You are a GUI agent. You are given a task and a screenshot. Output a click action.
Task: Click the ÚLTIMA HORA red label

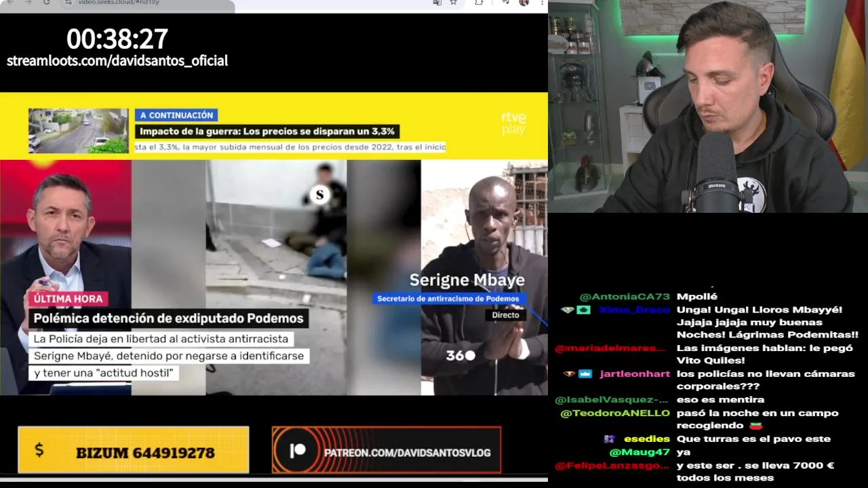coord(68,299)
